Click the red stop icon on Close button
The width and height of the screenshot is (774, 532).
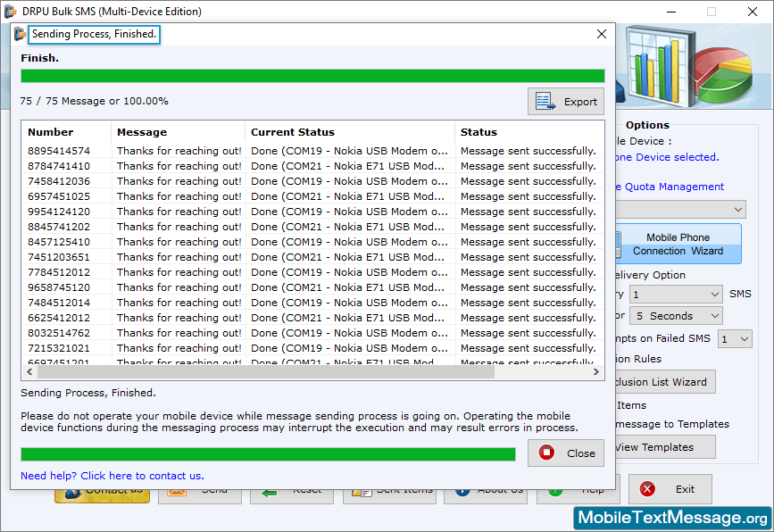pyautogui.click(x=546, y=453)
